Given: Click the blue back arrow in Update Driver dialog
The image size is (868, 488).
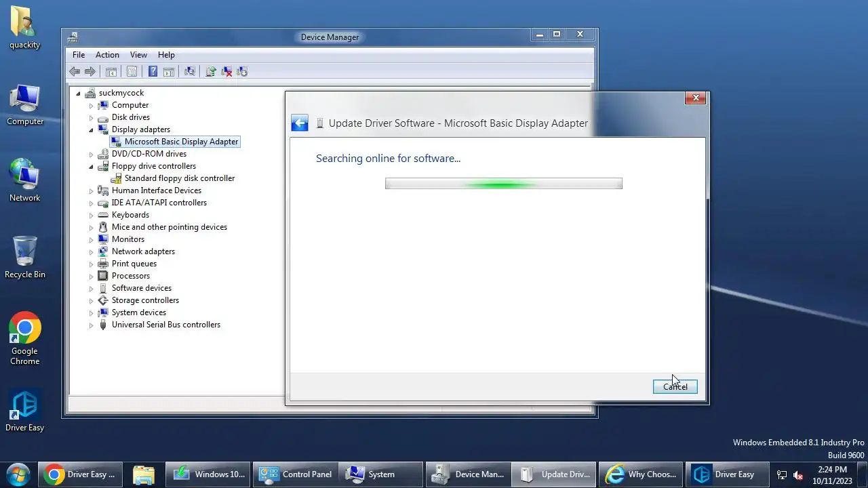Looking at the screenshot, I should pos(300,123).
